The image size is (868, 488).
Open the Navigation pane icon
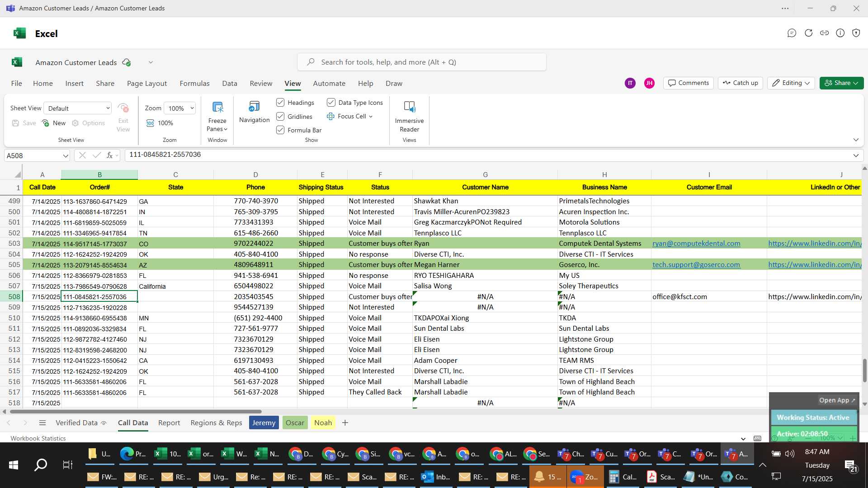tap(254, 107)
